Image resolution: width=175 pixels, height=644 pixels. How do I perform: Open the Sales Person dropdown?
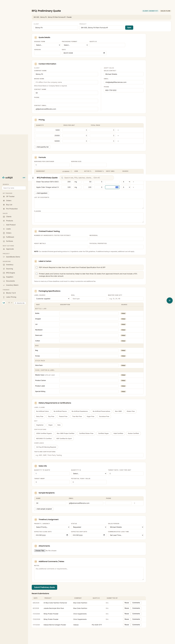(126, 527)
